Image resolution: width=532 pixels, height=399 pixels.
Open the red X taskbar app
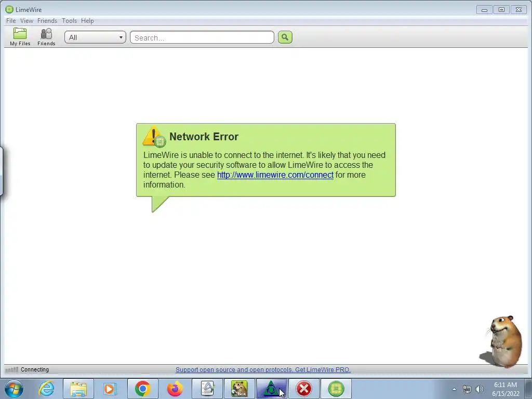click(303, 389)
